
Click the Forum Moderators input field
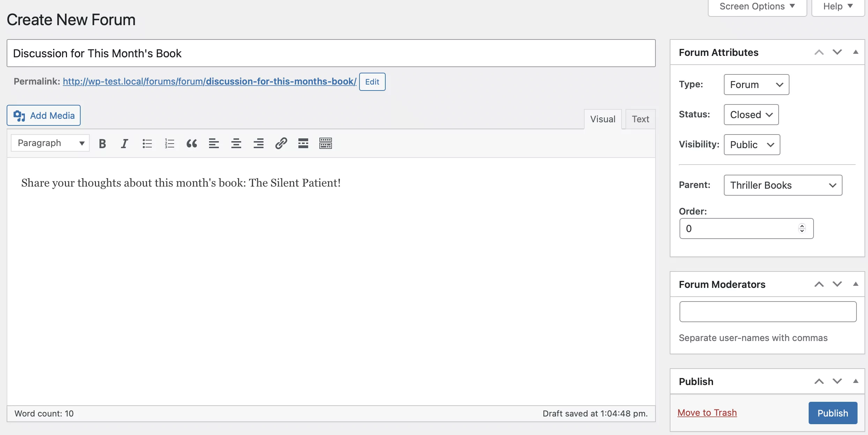[768, 312]
